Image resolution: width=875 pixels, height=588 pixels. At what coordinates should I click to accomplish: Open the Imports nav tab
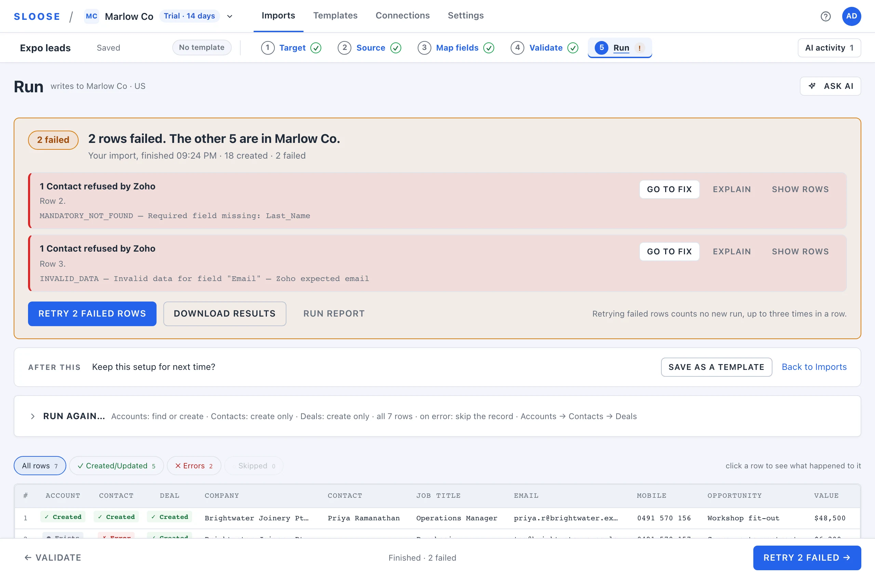[278, 15]
